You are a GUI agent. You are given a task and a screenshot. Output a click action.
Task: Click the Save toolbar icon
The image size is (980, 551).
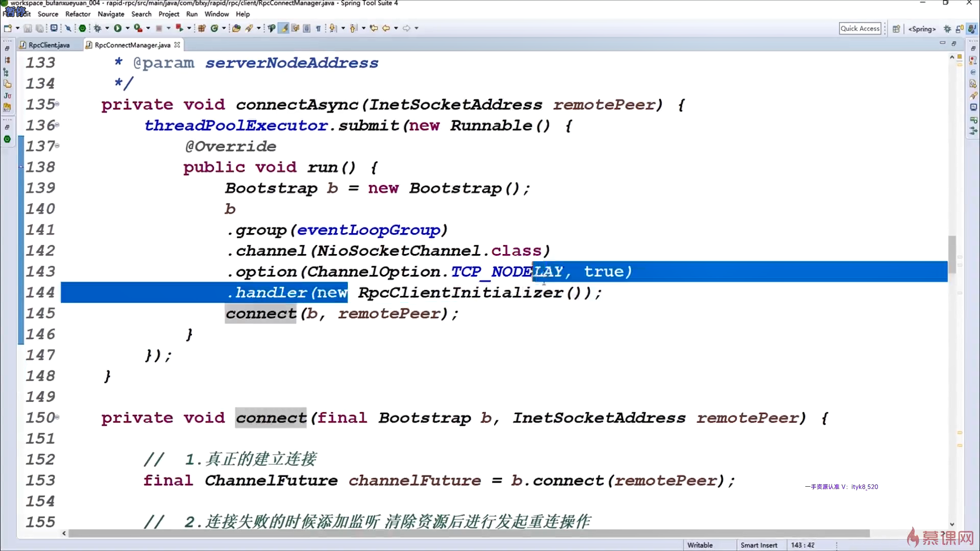28,28
